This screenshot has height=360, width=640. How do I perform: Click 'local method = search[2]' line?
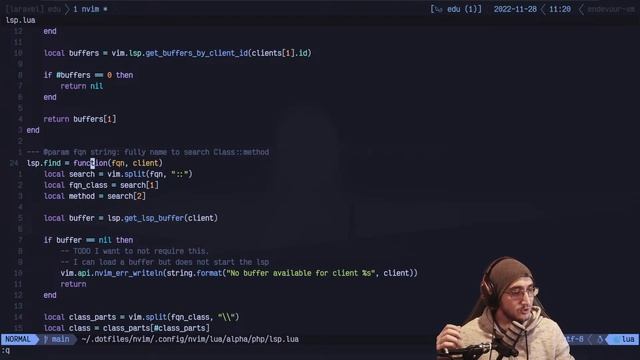click(94, 196)
